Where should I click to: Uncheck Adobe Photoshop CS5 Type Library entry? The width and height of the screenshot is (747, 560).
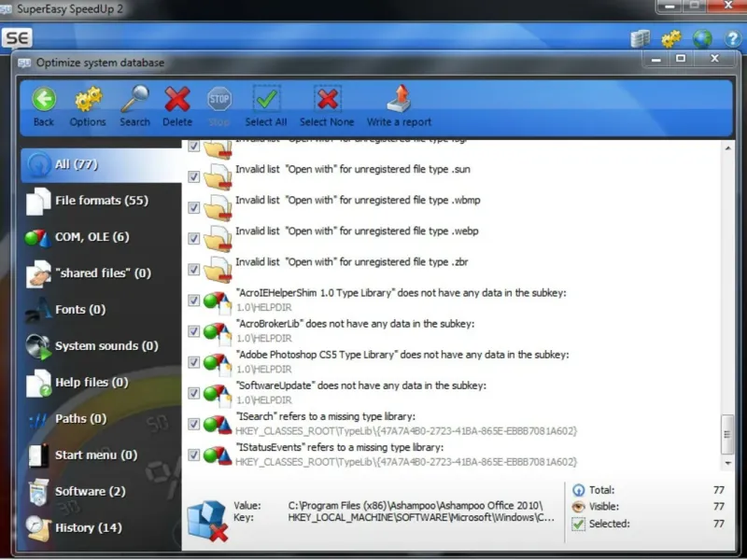(x=193, y=362)
